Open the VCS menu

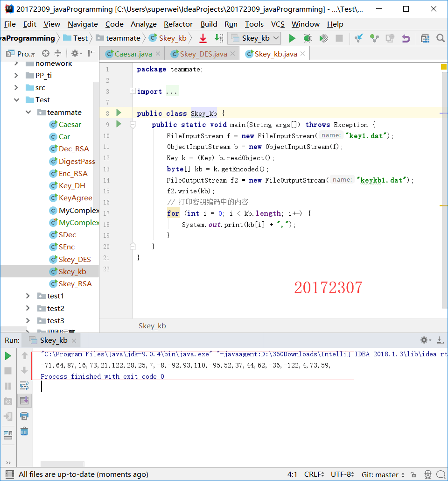point(278,24)
